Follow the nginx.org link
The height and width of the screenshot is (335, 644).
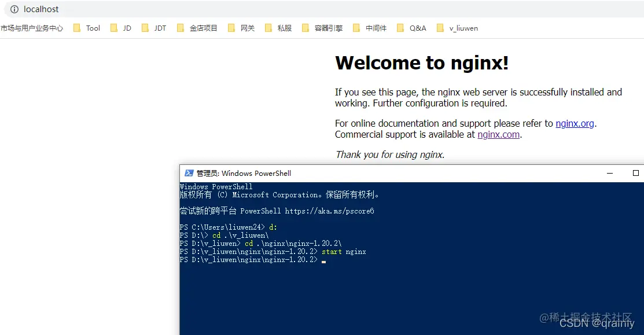575,124
